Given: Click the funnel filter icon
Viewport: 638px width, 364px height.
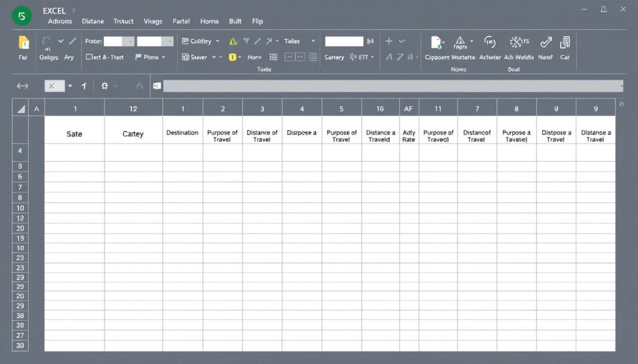Looking at the screenshot, I should [x=246, y=41].
